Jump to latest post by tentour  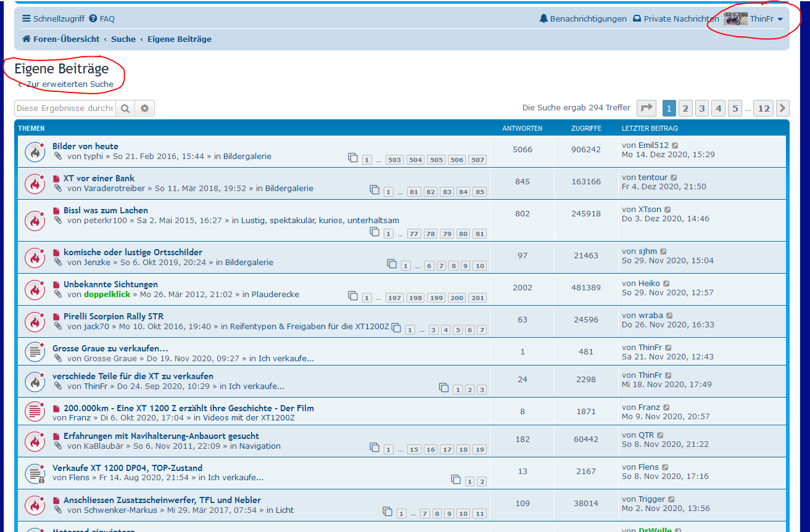674,178
